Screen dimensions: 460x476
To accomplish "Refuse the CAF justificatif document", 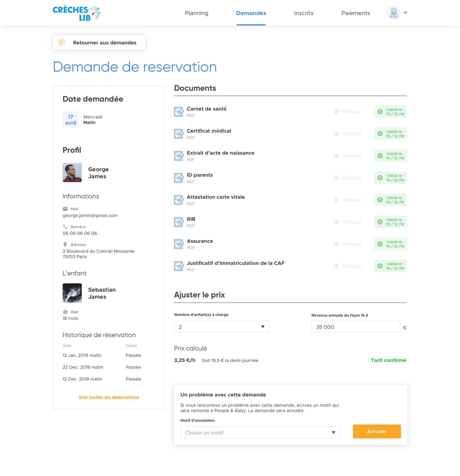I will point(348,266).
